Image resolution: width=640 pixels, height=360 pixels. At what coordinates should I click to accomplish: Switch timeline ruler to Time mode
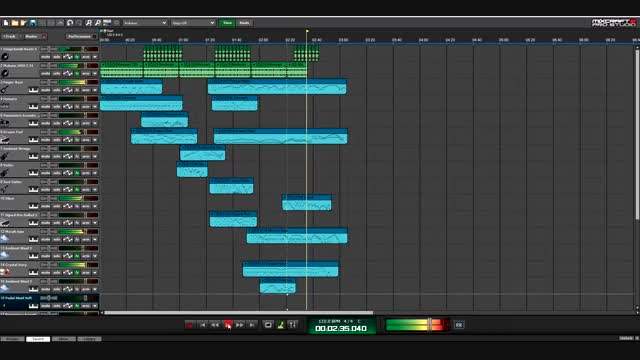pyautogui.click(x=227, y=23)
